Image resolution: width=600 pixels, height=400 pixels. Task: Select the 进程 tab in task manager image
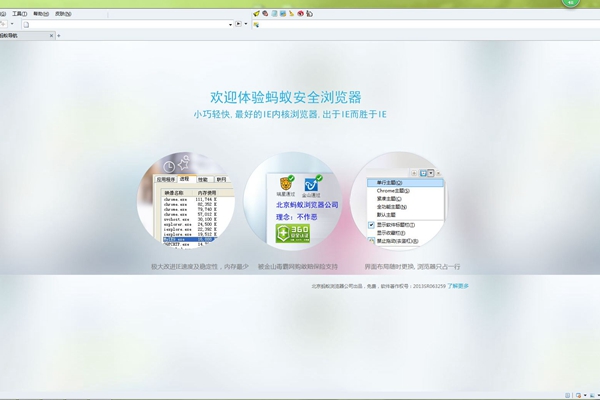tap(184, 179)
